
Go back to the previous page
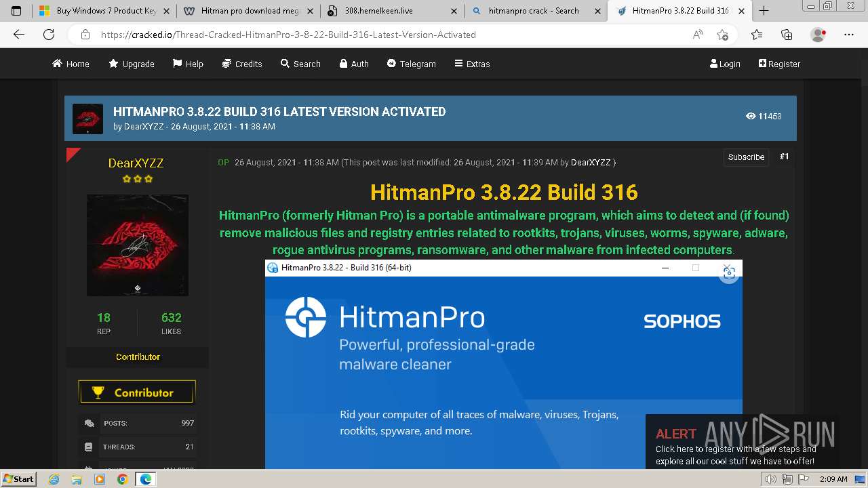tap(19, 35)
